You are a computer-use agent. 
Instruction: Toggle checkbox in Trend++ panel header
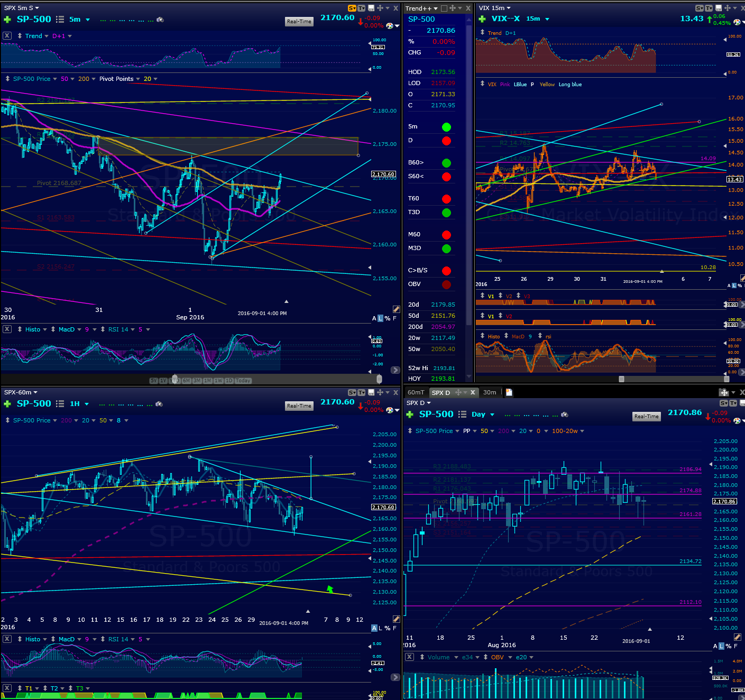pos(444,8)
